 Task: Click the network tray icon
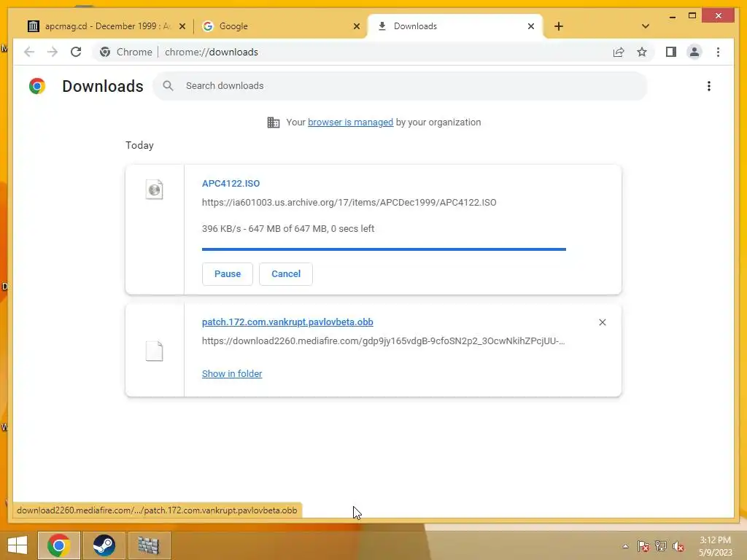click(x=660, y=546)
